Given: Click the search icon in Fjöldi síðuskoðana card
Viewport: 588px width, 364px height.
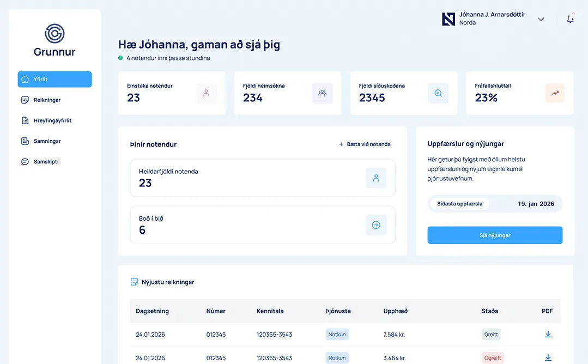Looking at the screenshot, I should pos(438,93).
